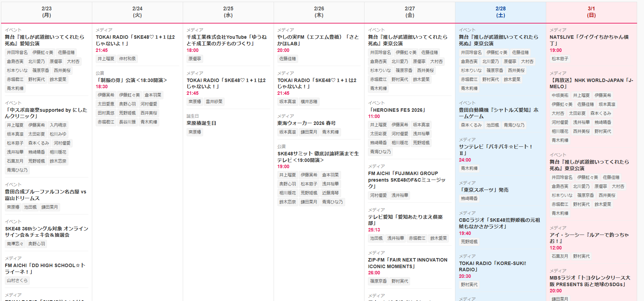Image resolution: width=644 pixels, height=301 pixels.
Task: Open 豊田合成ブルーファルコン名古屋 vs 富山 event
Action: point(45,195)
